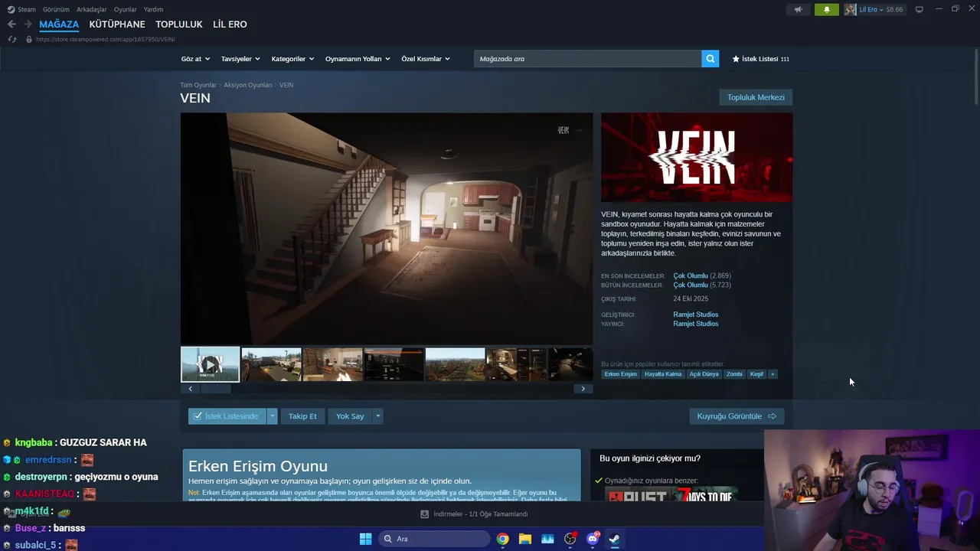Open File Explorer from the taskbar
This screenshot has width=980, height=551.
(x=524, y=539)
